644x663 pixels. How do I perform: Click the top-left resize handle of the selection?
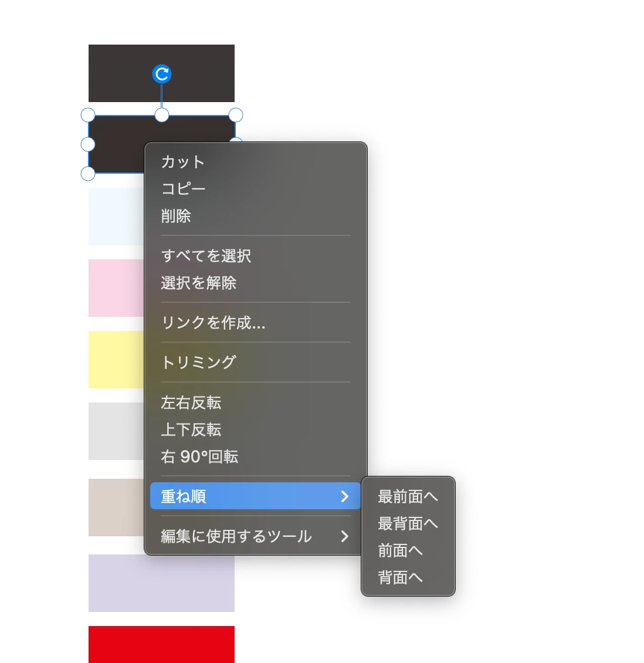point(88,115)
